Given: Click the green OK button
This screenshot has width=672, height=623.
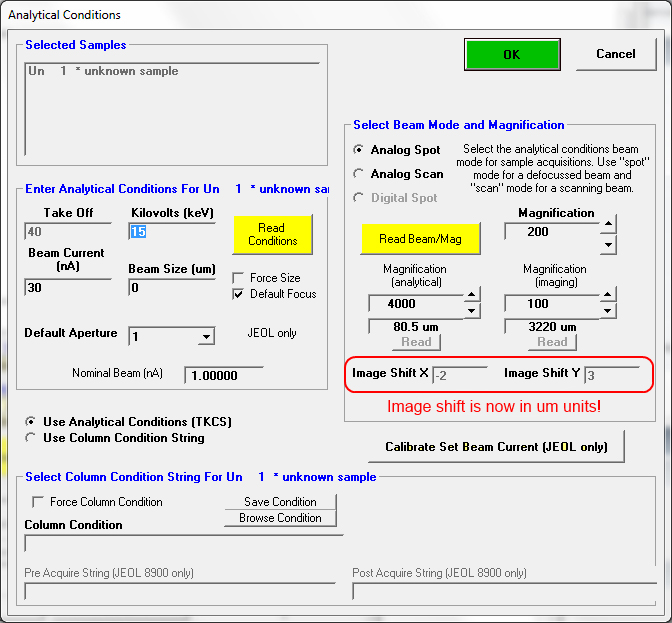Looking at the screenshot, I should coord(511,55).
